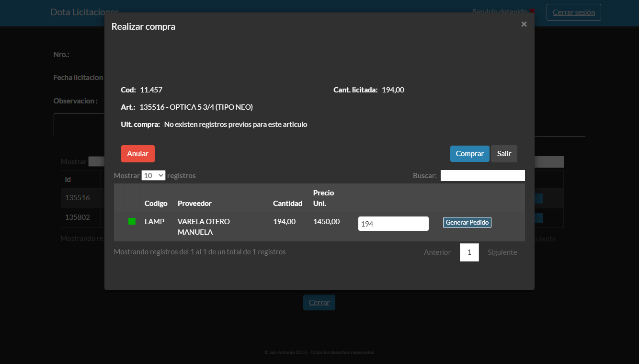
Task: Click the red X beside Servicio detenido
Action: pyautogui.click(x=532, y=11)
